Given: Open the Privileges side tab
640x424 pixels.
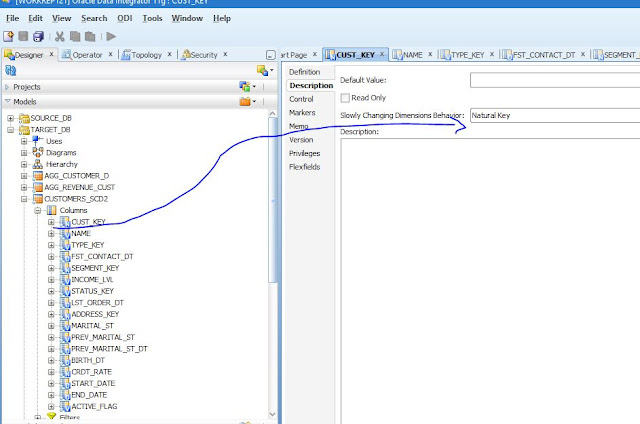Looking at the screenshot, I should click(x=304, y=153).
